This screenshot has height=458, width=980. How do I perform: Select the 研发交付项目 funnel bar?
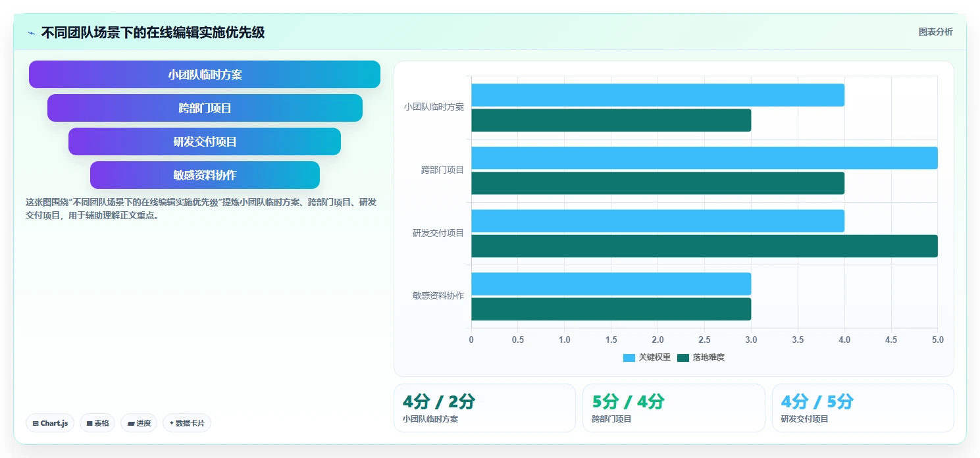205,141
